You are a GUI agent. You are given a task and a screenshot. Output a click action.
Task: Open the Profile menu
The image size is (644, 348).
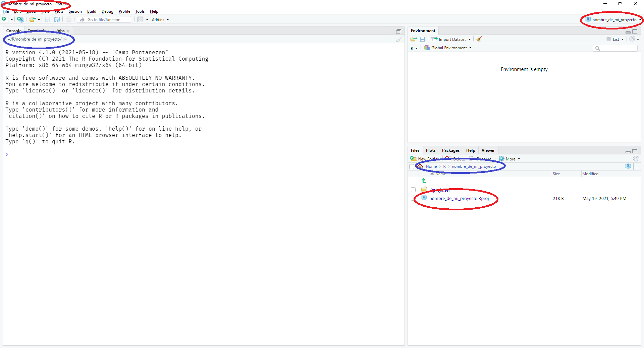click(x=124, y=11)
